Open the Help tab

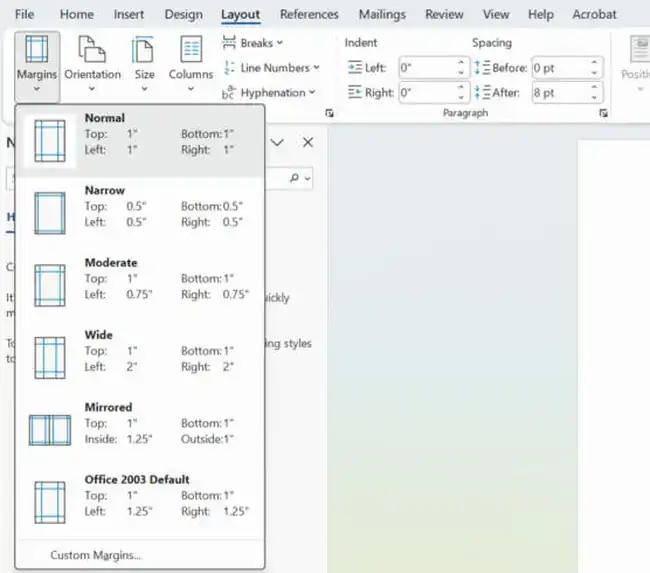(541, 15)
